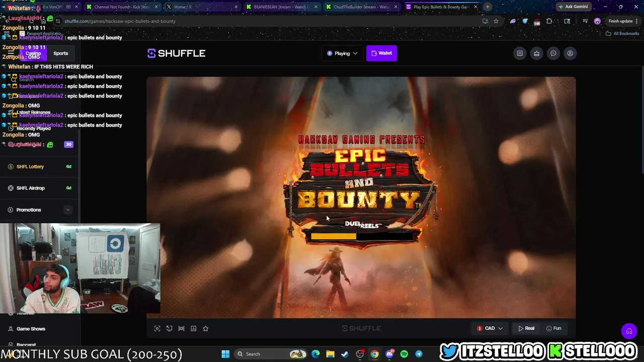Open the user profile icon

tap(570, 53)
